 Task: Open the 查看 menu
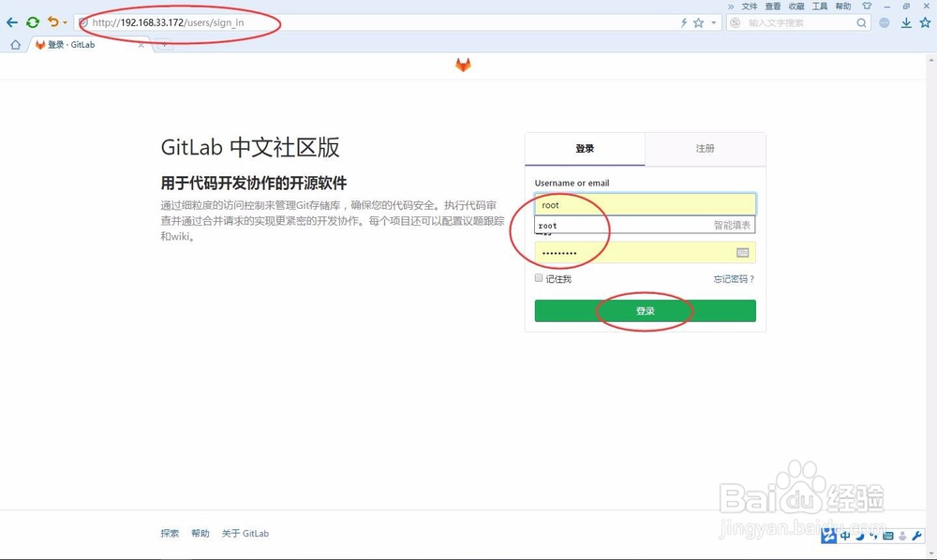[x=773, y=7]
